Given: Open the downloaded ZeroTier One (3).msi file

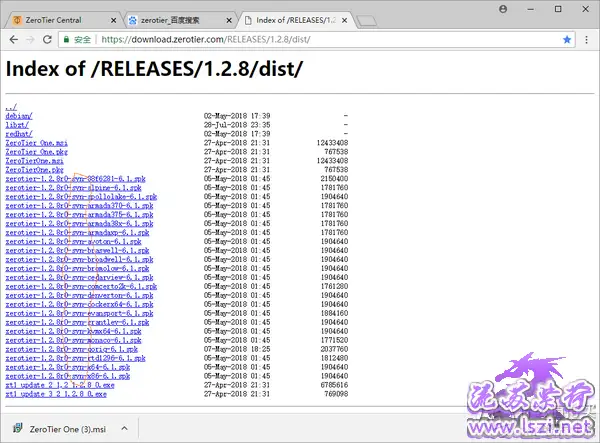Looking at the screenshot, I should point(68,429).
